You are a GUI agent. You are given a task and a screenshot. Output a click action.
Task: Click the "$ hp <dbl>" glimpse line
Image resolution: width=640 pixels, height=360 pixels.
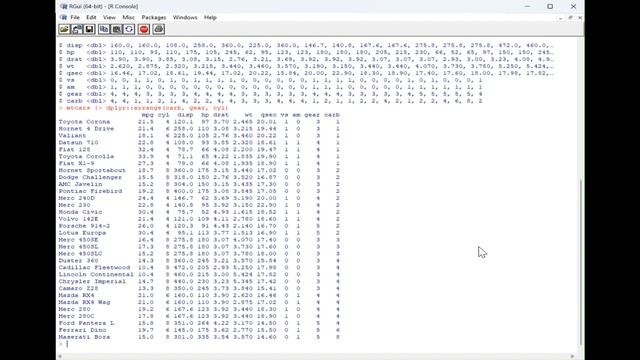tap(306, 52)
